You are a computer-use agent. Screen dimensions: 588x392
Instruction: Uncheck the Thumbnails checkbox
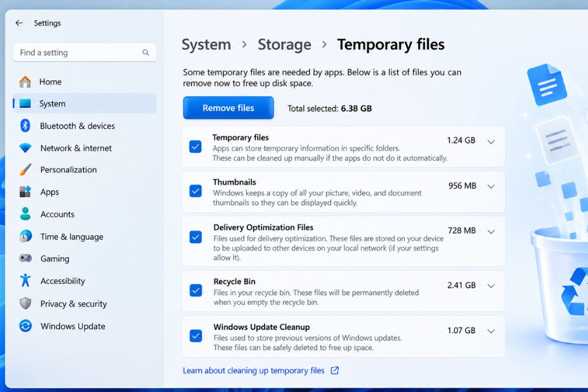click(195, 191)
